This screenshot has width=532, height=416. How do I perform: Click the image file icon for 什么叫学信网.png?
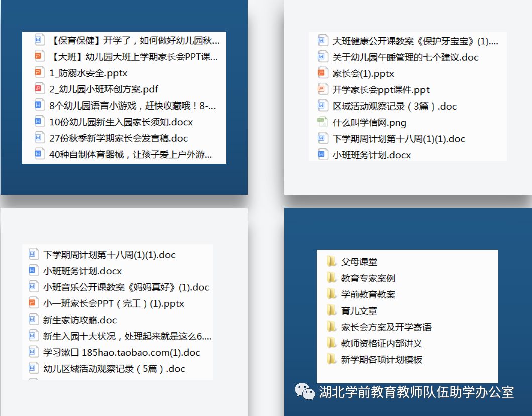[x=323, y=123]
